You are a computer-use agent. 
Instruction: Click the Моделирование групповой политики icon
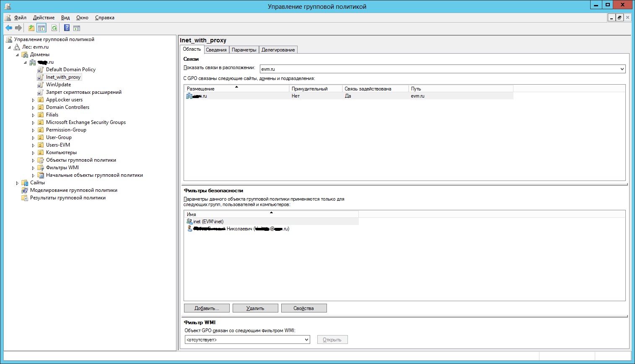25,190
